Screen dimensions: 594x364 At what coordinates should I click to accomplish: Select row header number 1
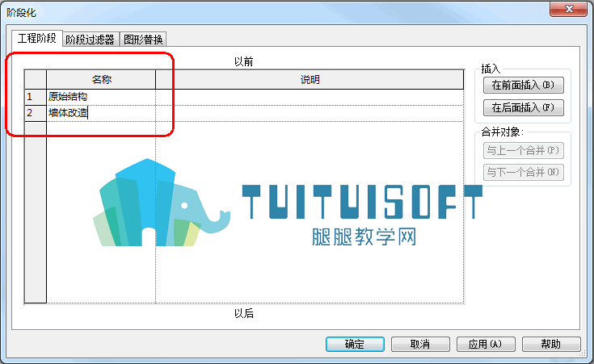tap(36, 97)
